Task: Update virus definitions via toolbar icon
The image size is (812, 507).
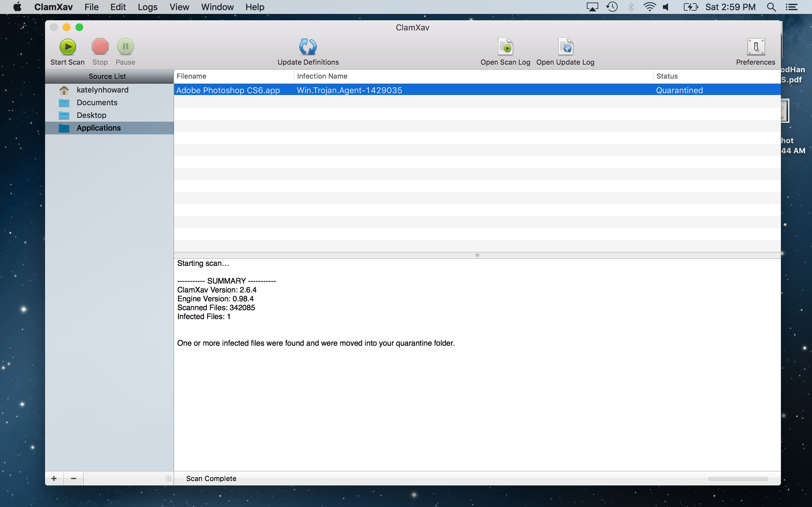Action: (308, 47)
